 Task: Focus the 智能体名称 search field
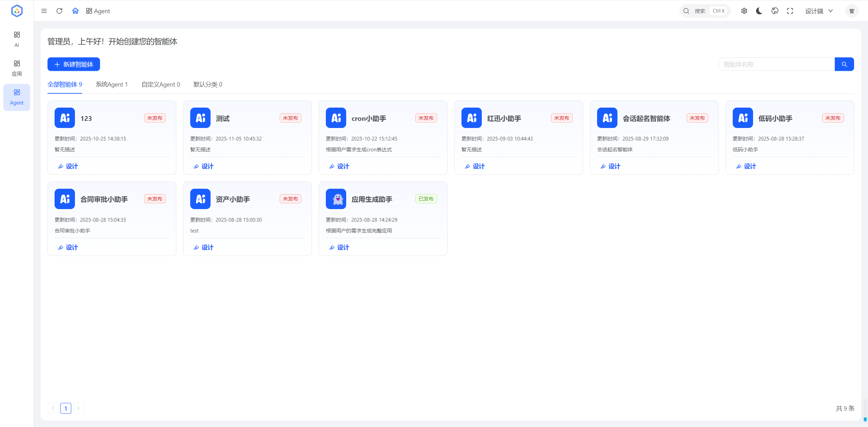(776, 64)
